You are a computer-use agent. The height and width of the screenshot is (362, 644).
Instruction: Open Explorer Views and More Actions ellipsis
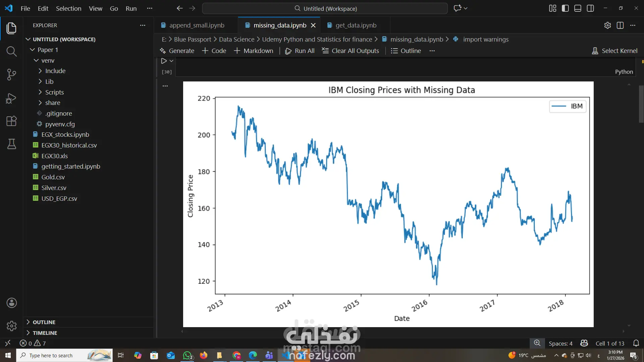pos(143,25)
